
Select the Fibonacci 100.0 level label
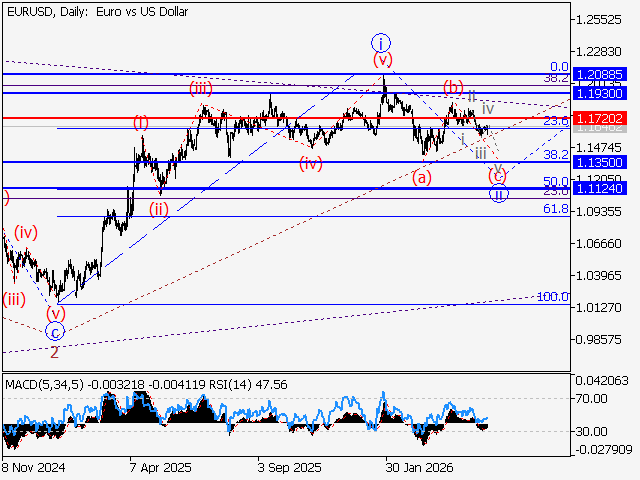coord(553,297)
